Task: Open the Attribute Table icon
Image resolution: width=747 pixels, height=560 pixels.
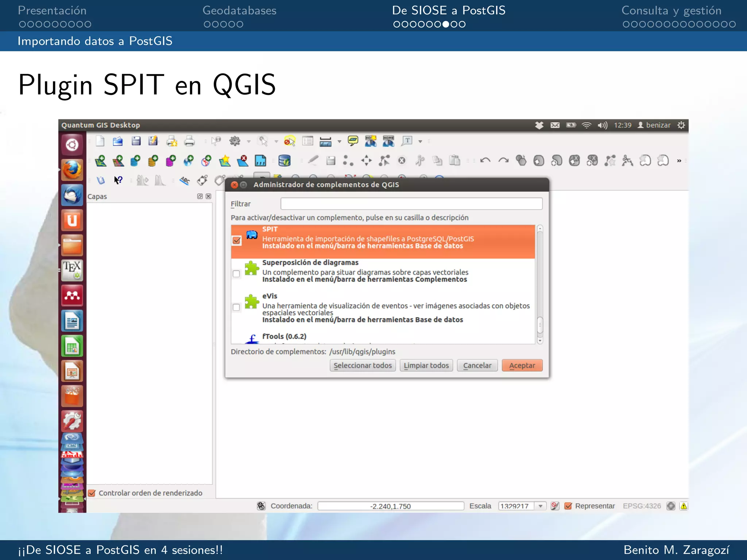Action: [x=308, y=141]
